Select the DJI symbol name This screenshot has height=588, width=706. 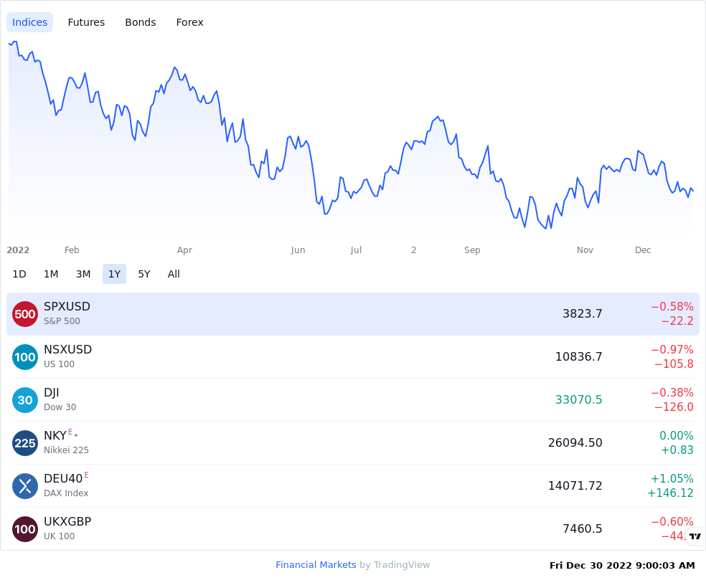52,393
